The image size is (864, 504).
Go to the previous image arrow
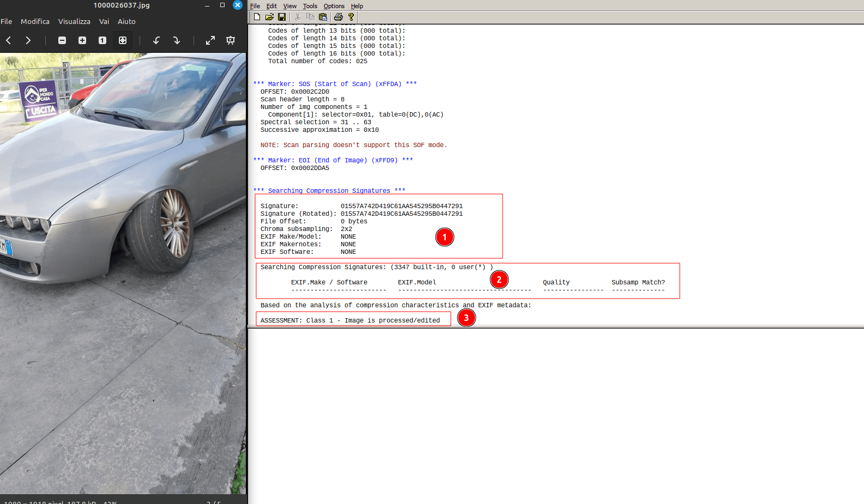pos(9,40)
